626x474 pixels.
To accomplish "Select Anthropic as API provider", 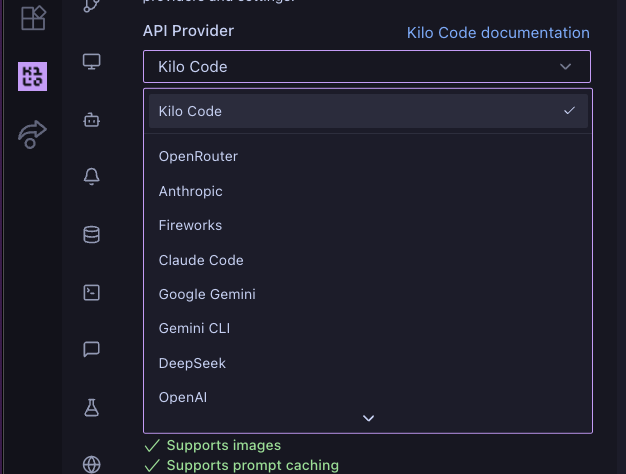I will 190,191.
